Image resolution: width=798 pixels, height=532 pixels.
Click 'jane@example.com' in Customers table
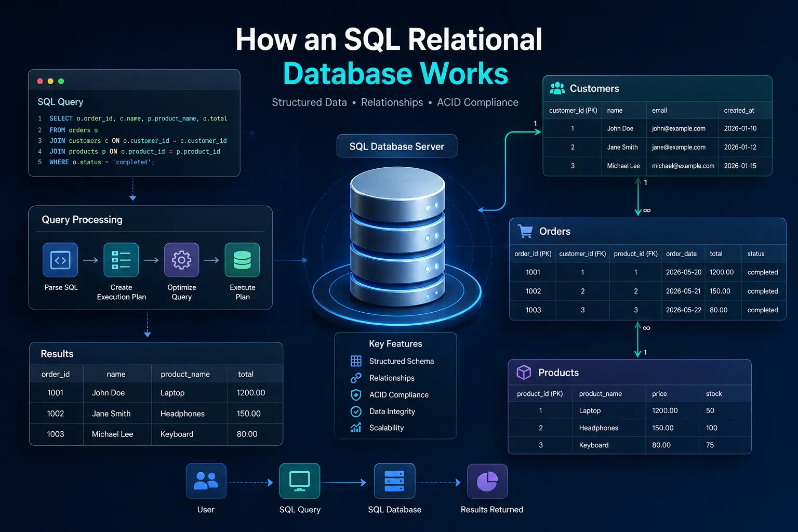pos(679,147)
